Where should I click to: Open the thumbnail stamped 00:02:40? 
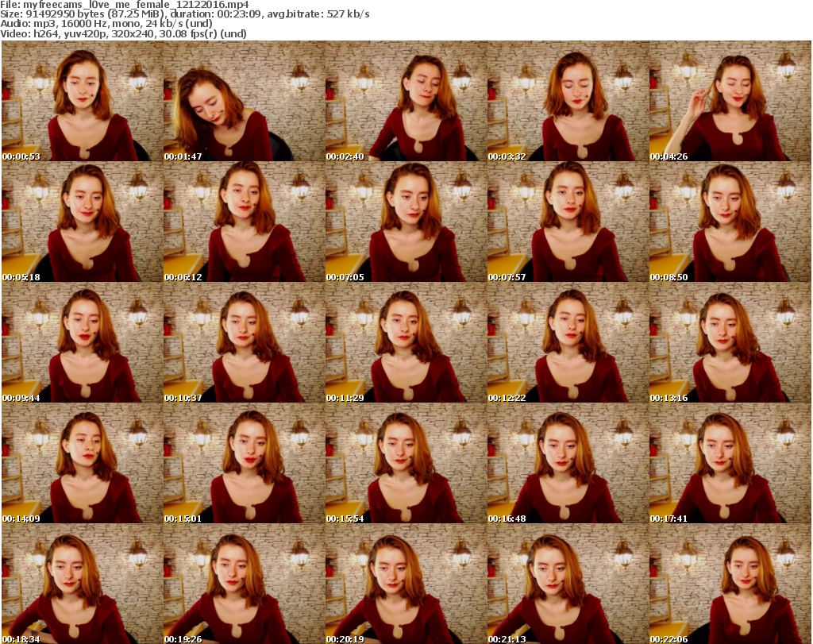[x=406, y=101]
